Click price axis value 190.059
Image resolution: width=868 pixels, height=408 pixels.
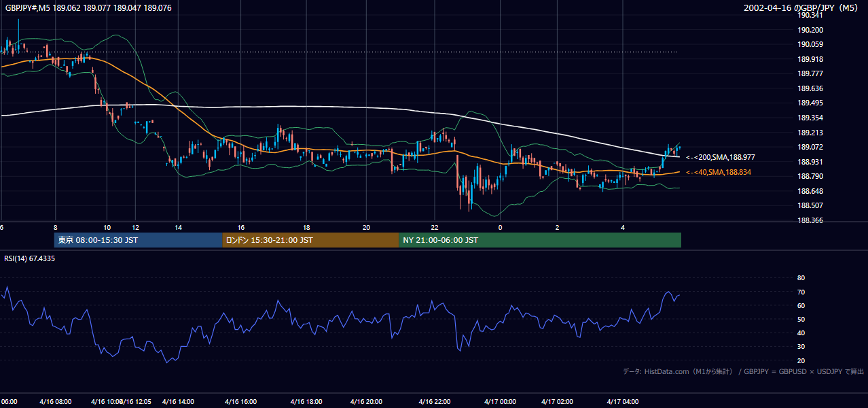pos(810,44)
